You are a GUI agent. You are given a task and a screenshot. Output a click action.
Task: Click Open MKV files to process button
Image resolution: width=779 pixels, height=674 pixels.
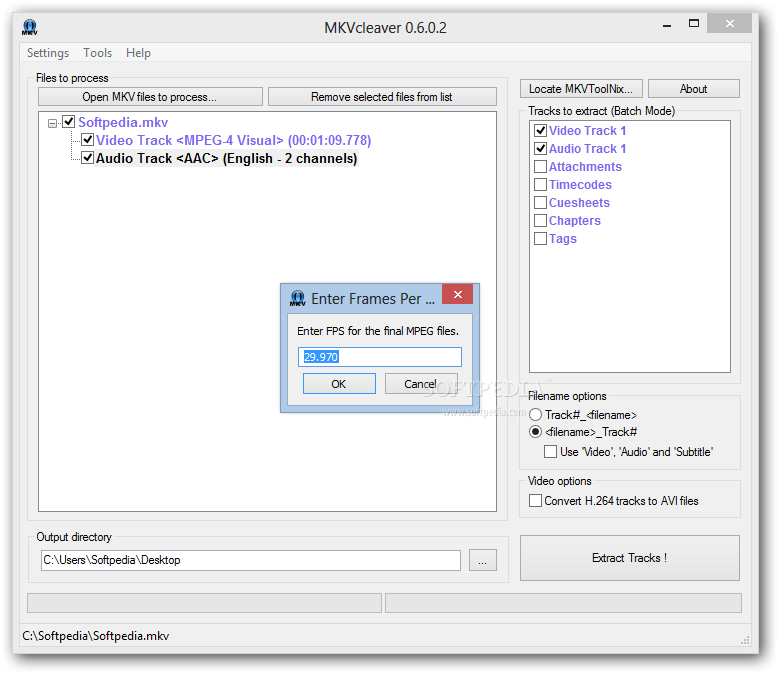(150, 97)
